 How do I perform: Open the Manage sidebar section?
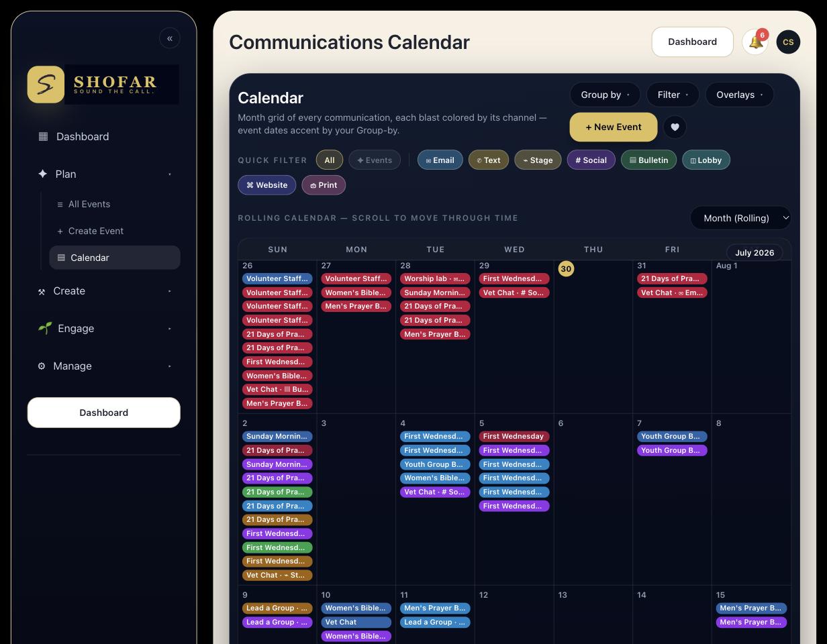pyautogui.click(x=104, y=366)
